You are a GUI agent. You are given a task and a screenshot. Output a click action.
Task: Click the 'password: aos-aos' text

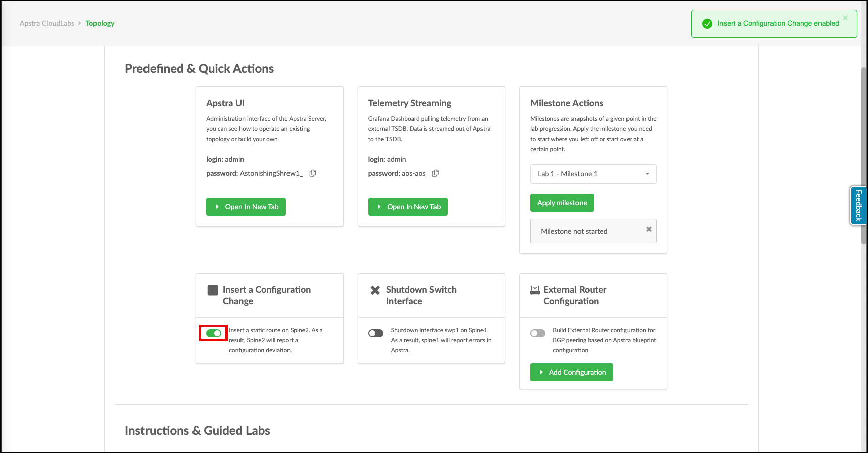[397, 173]
